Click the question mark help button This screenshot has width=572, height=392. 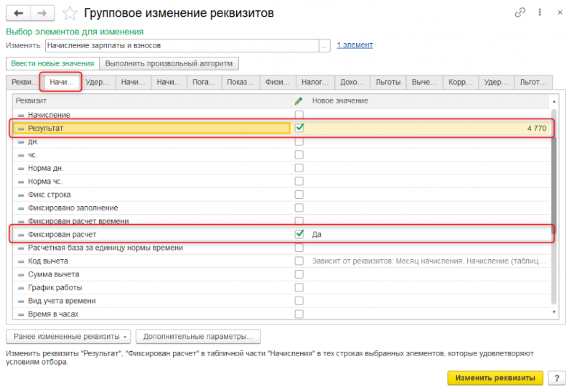click(x=555, y=378)
